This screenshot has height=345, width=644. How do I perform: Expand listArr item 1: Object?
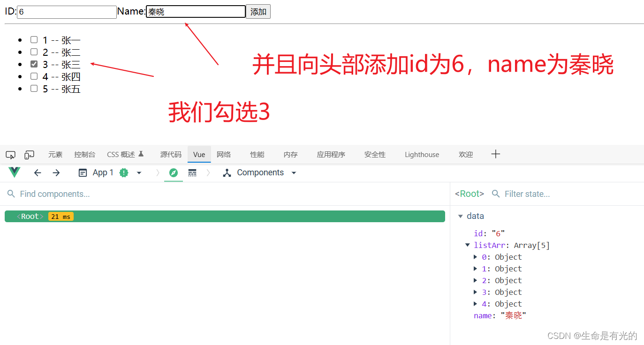click(x=475, y=269)
